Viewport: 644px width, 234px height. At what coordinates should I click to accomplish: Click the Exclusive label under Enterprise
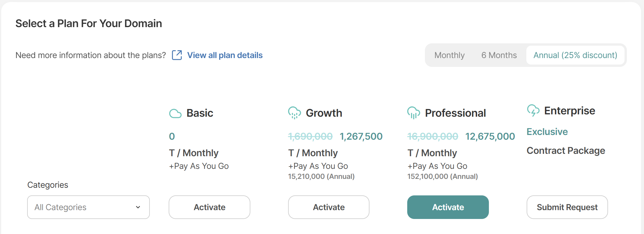pos(547,131)
